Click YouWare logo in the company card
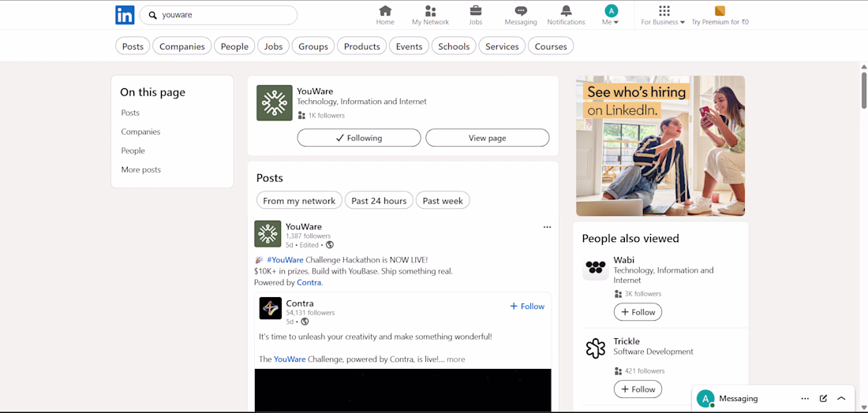 click(275, 102)
